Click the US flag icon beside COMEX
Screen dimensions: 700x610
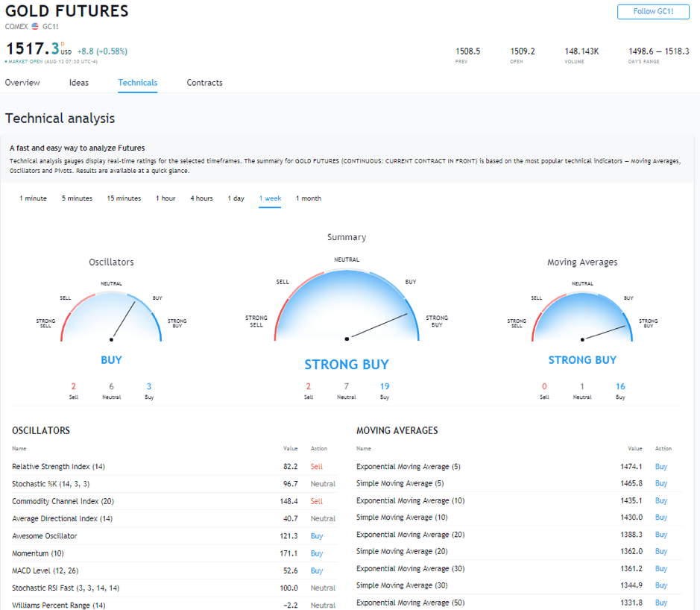pos(35,27)
